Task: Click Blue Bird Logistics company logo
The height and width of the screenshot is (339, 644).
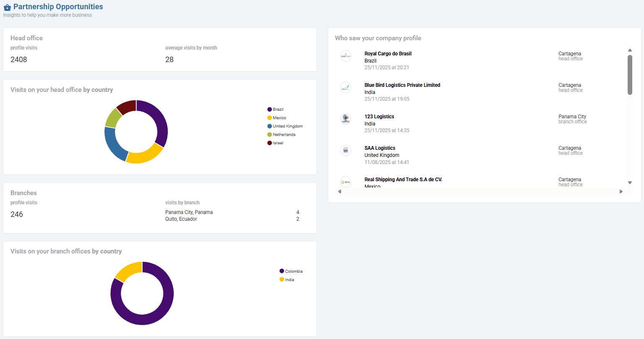Action: (346, 87)
